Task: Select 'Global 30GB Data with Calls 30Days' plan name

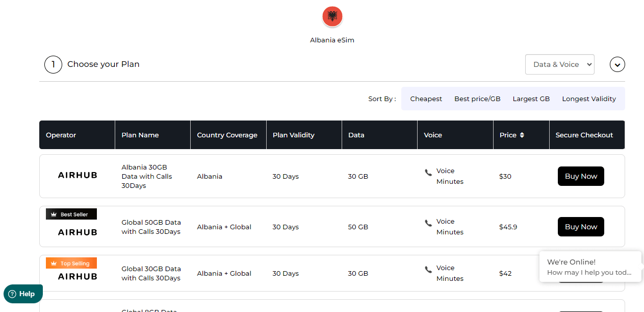Action: 151,274
